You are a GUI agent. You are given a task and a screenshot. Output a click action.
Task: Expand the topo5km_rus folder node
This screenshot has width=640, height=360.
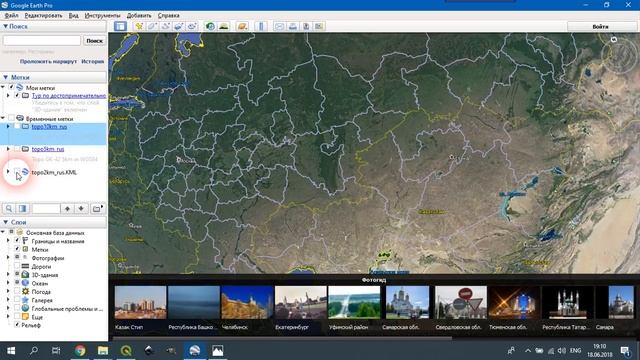point(8,149)
